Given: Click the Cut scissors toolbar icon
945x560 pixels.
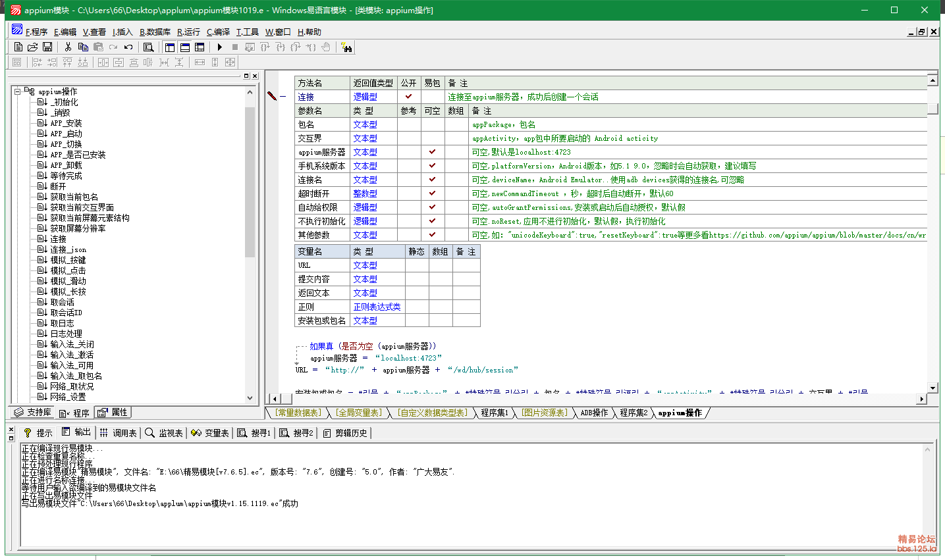Looking at the screenshot, I should [68, 47].
